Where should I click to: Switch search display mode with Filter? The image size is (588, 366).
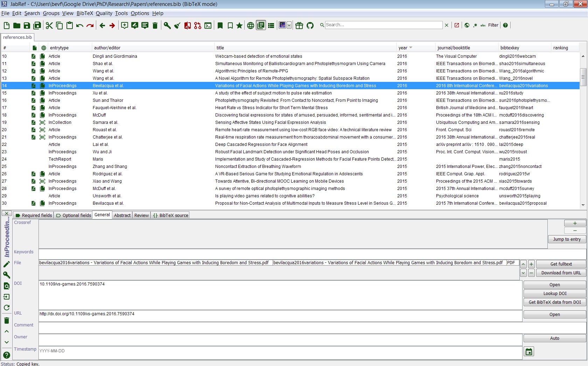coord(493,25)
